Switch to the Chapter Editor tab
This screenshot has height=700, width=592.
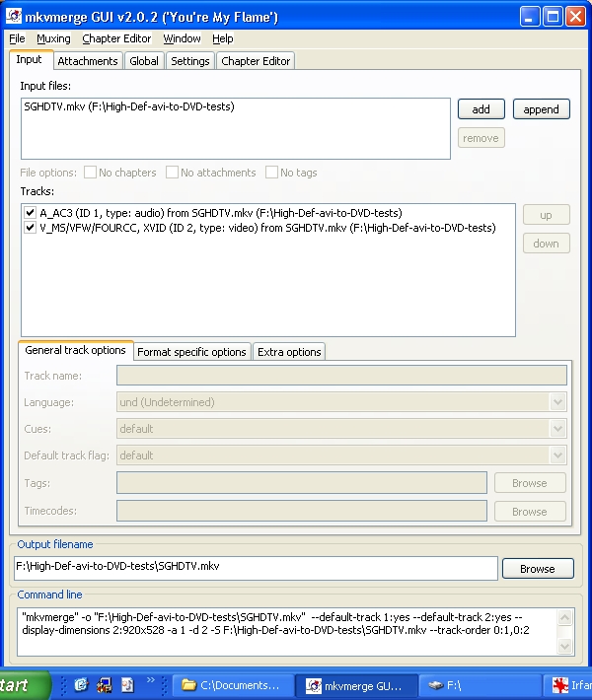pyautogui.click(x=256, y=61)
